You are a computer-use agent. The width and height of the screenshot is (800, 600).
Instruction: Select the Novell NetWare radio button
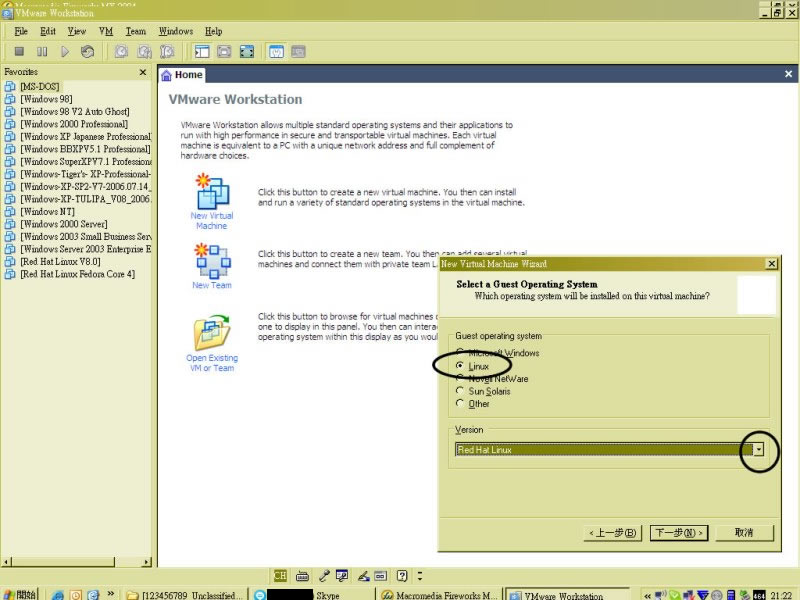[x=460, y=378]
